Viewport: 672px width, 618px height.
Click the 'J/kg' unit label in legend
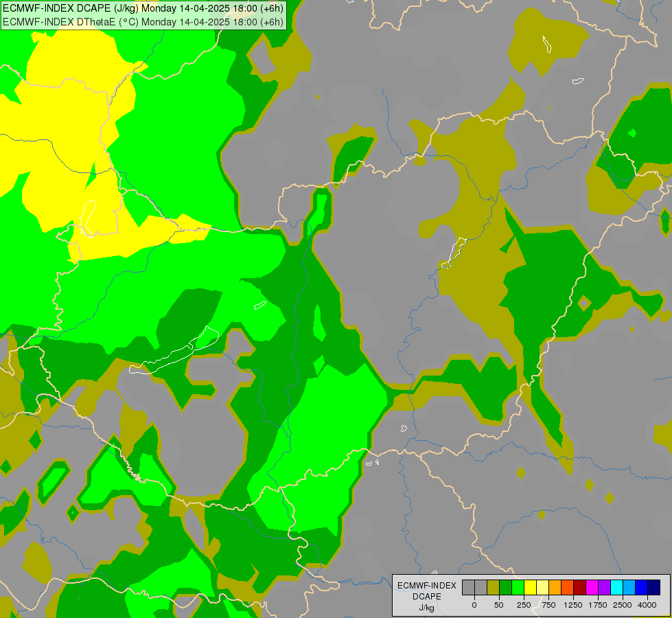[427, 608]
